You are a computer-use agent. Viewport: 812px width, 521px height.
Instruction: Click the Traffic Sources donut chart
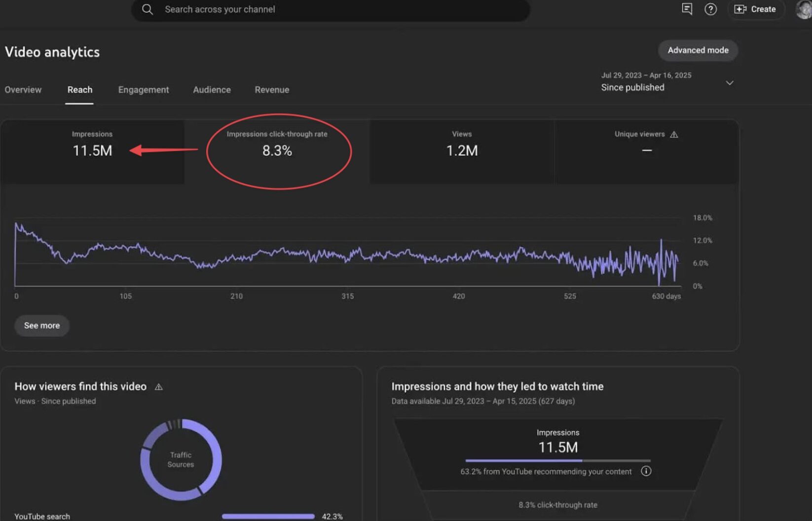tap(181, 459)
